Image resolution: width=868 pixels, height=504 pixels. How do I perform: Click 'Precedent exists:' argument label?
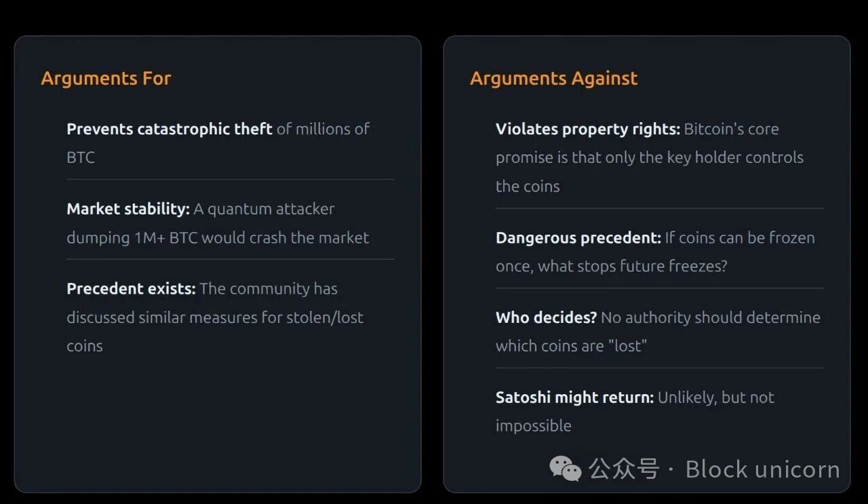[x=131, y=288]
